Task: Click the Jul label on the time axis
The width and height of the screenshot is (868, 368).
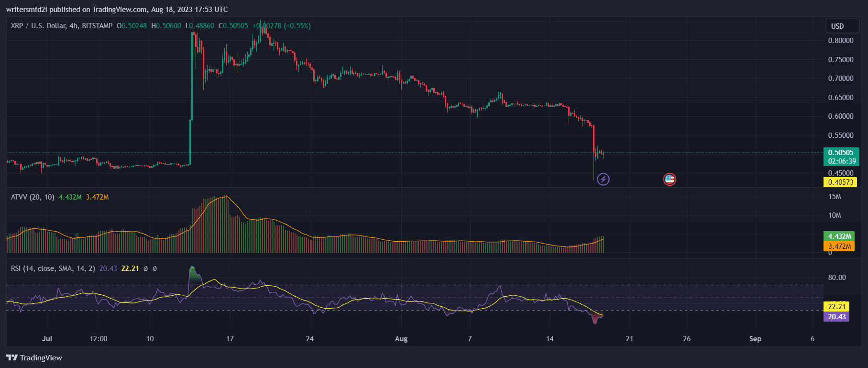Action: (47, 339)
